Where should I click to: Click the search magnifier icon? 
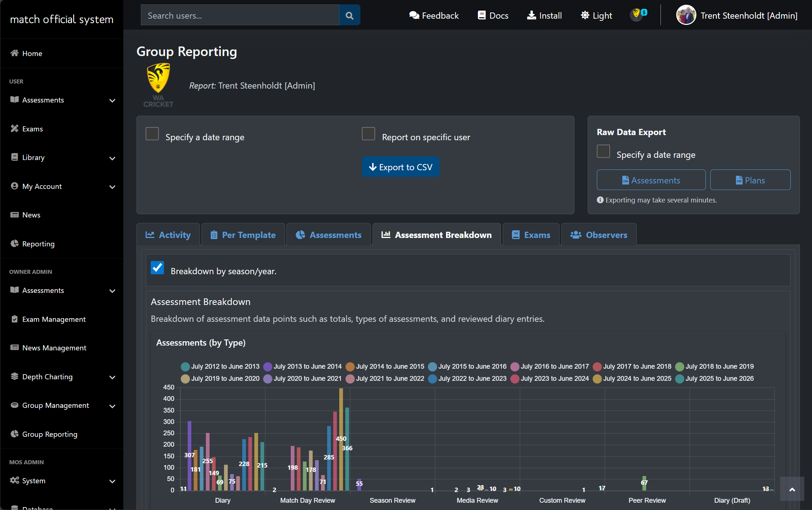coord(349,15)
